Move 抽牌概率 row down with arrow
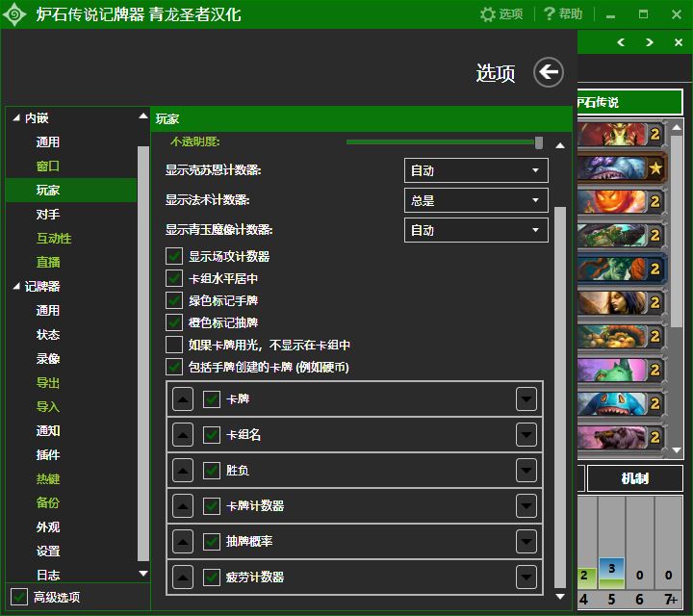693x616 pixels. coord(526,541)
